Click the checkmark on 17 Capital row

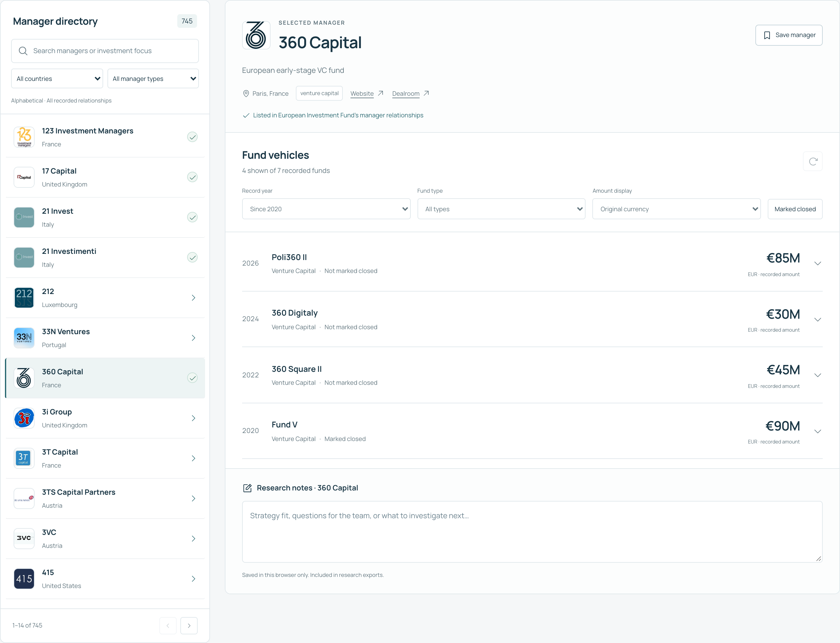tap(192, 177)
